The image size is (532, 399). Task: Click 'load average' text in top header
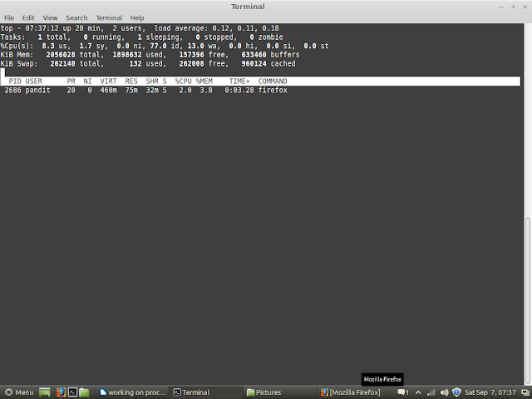(x=181, y=28)
